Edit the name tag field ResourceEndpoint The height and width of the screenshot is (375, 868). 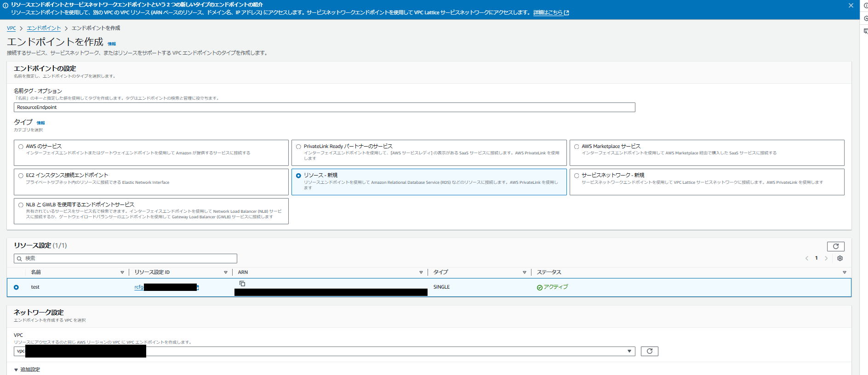tap(324, 107)
